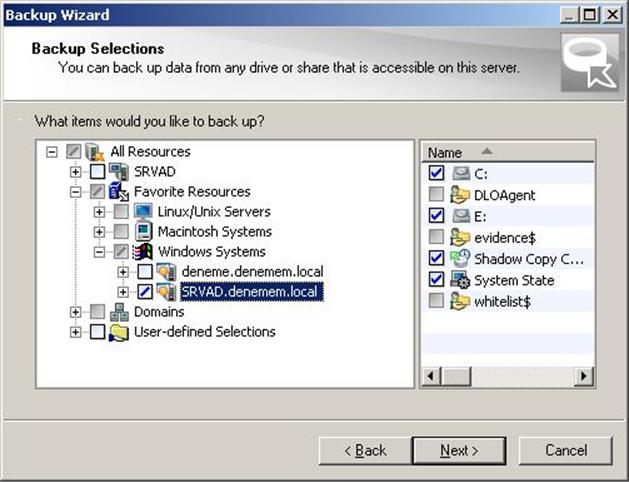Image resolution: width=629 pixels, height=483 pixels.
Task: Click the Back button
Action: pos(365,451)
